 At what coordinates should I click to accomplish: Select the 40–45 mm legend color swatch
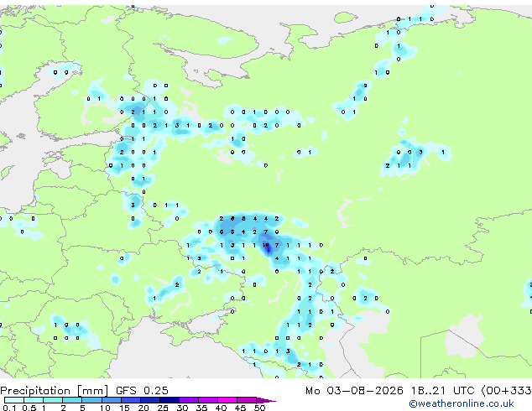point(227,400)
